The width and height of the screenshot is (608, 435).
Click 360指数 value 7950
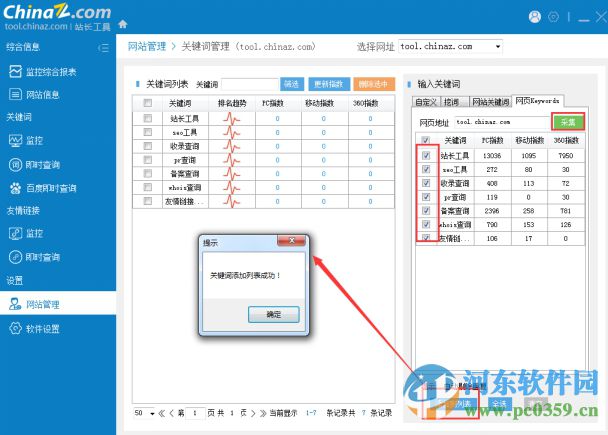[x=565, y=155]
